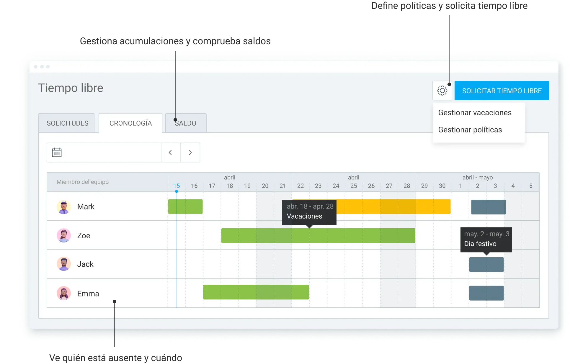588x364 pixels.
Task: Click SOLICITAR TIEMPO LIBRE button
Action: click(x=502, y=91)
